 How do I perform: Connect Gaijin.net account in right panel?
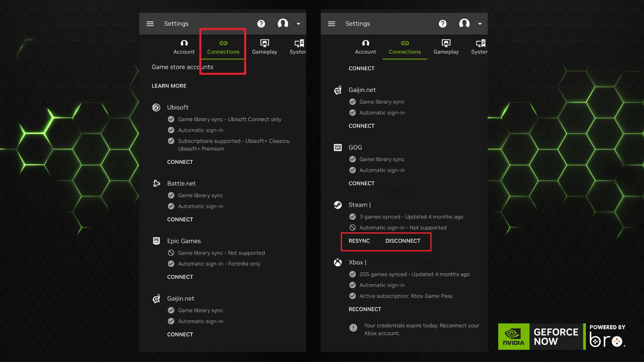click(x=361, y=126)
